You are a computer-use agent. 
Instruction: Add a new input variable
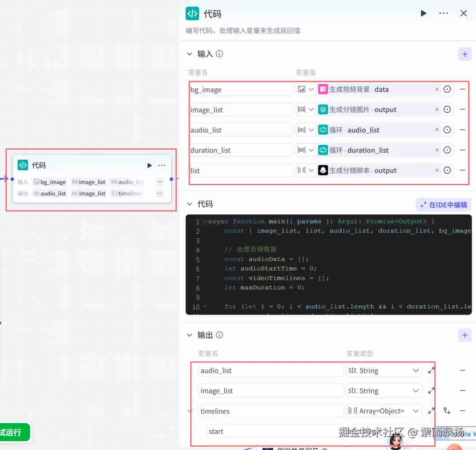[x=465, y=54]
